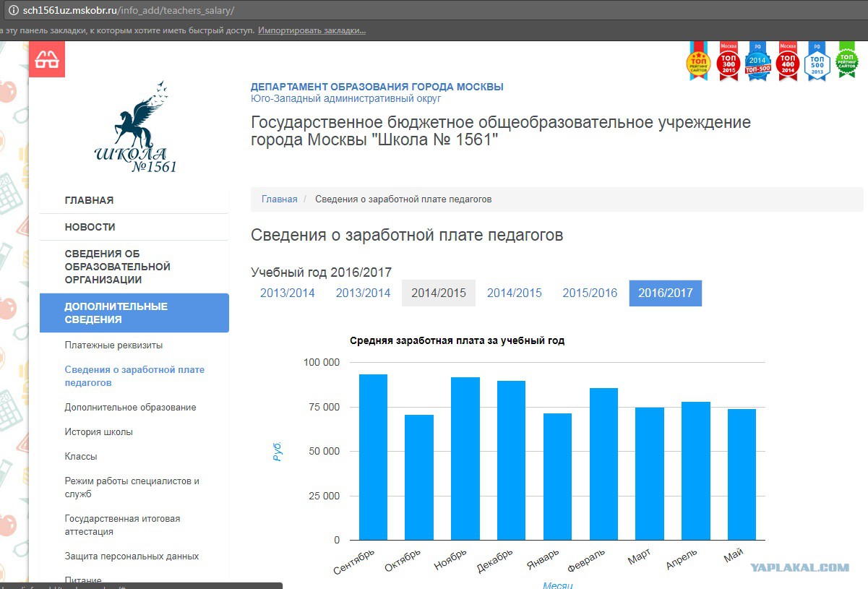Open Дополнительное образование sidebar link
The height and width of the screenshot is (589, 868).
pyautogui.click(x=130, y=408)
